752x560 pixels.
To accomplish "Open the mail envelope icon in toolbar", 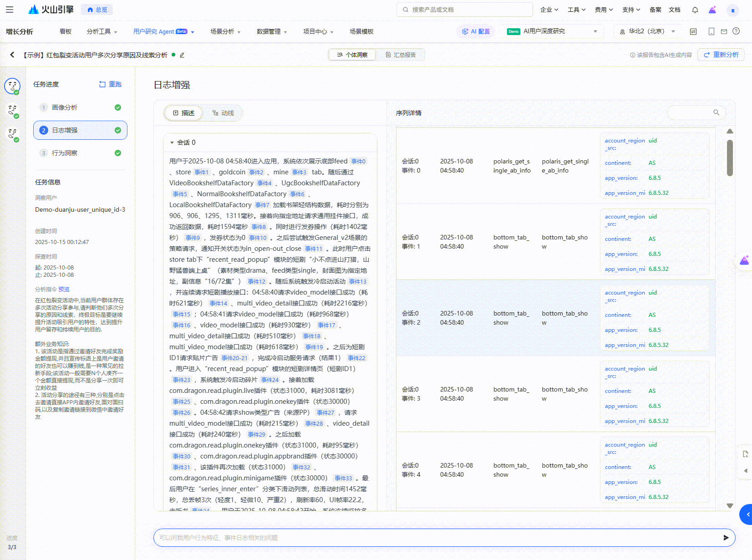I will (724, 31).
